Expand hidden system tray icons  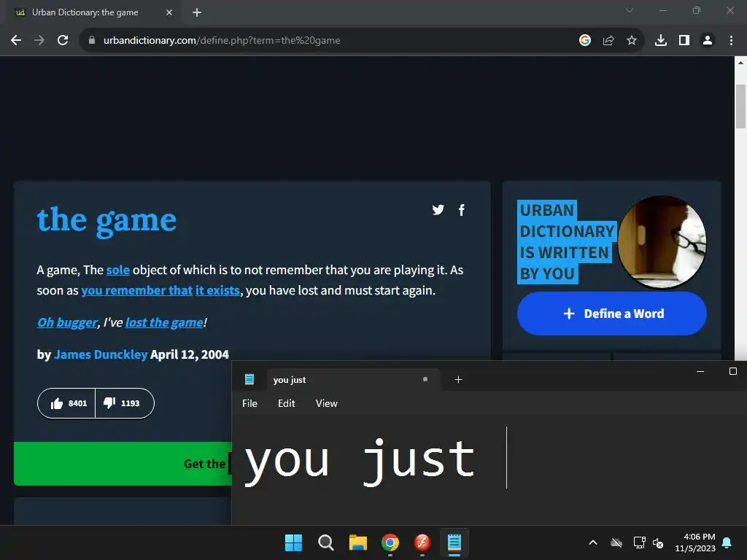pos(593,542)
